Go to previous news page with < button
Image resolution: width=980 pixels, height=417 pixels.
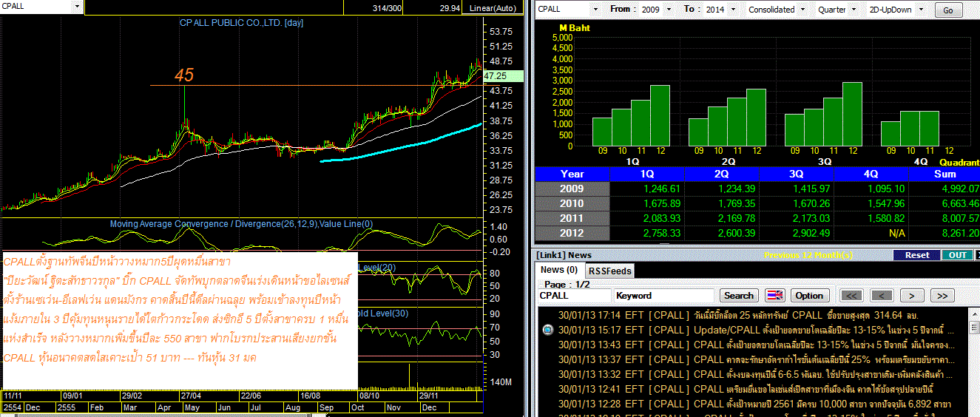882,295
